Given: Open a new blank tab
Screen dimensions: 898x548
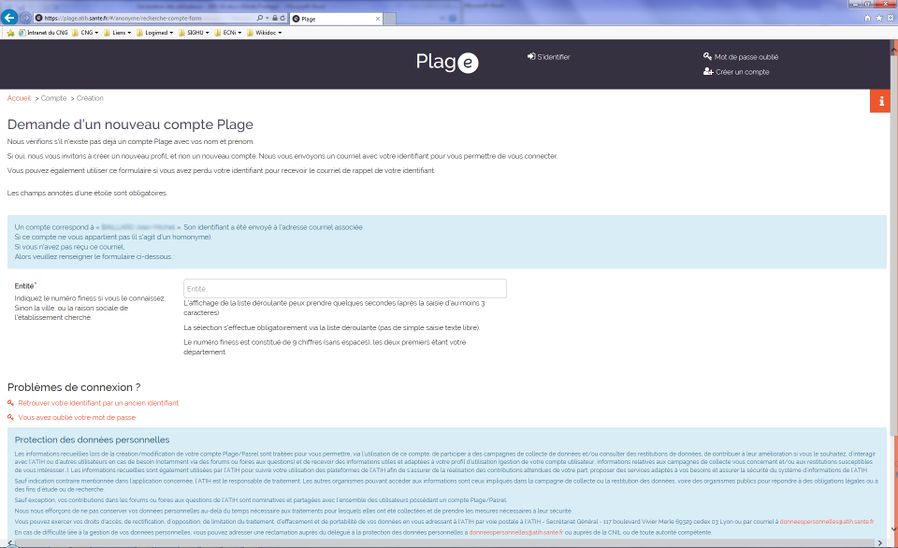Looking at the screenshot, I should pyautogui.click(x=389, y=19).
